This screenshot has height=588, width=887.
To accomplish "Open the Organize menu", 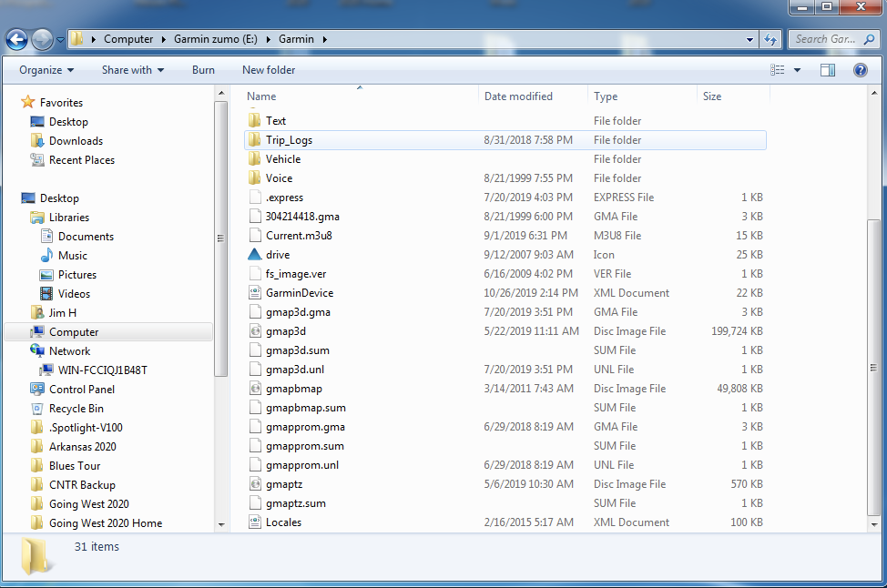I will (x=46, y=70).
